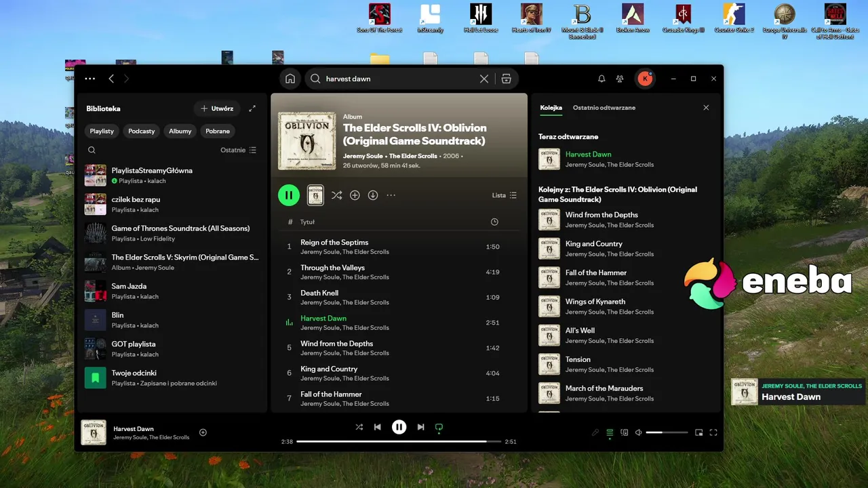This screenshot has width=868, height=488.
Task: Mute the volume speaker icon
Action: coord(639,432)
